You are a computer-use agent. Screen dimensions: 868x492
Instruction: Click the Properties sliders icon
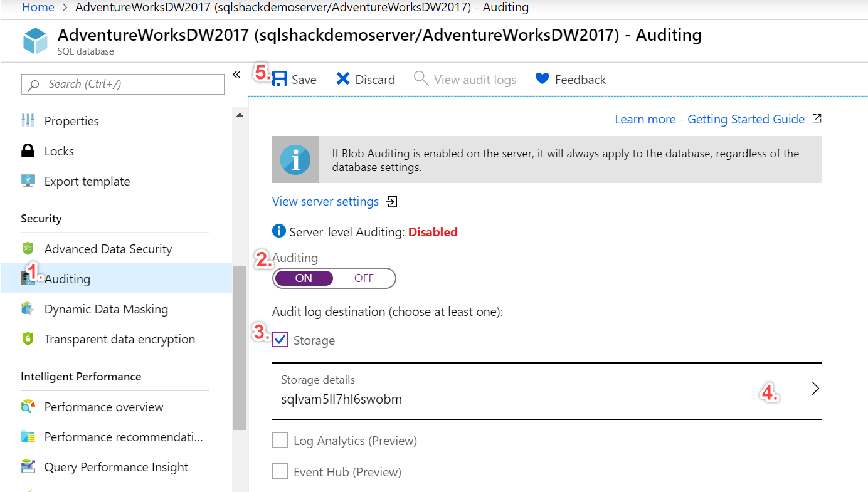28,120
